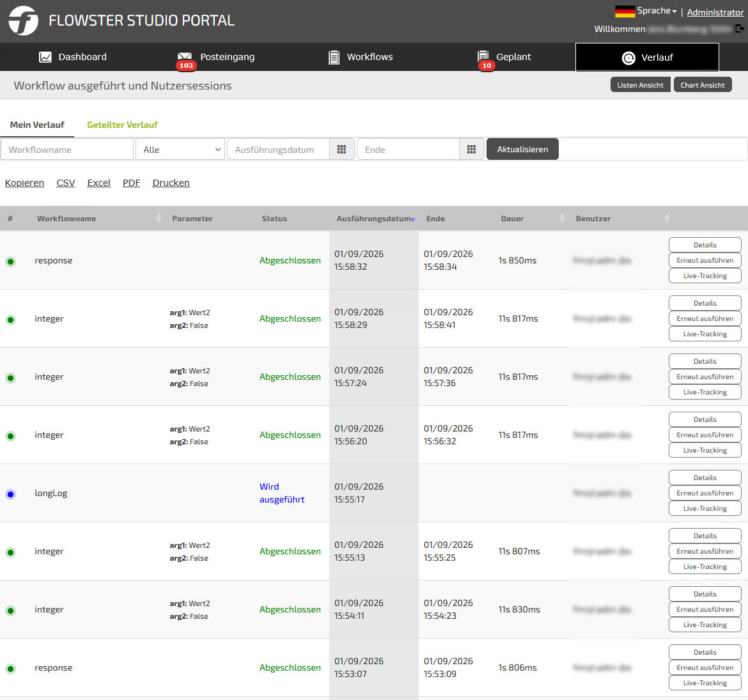Open the Posteingang menu item
748x700 pixels.
tap(215, 58)
